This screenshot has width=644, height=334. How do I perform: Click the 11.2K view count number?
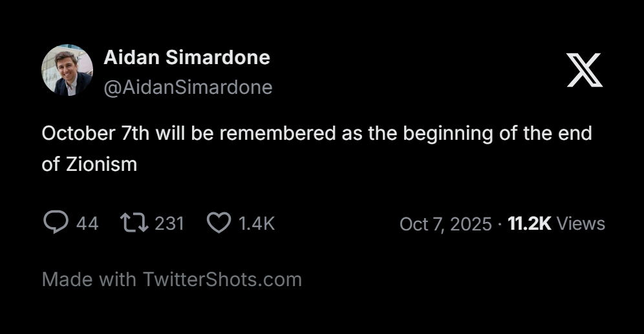pyautogui.click(x=530, y=224)
